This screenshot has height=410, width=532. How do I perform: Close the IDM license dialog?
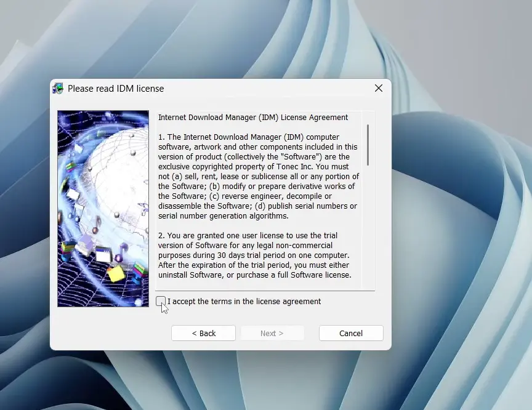coord(378,88)
